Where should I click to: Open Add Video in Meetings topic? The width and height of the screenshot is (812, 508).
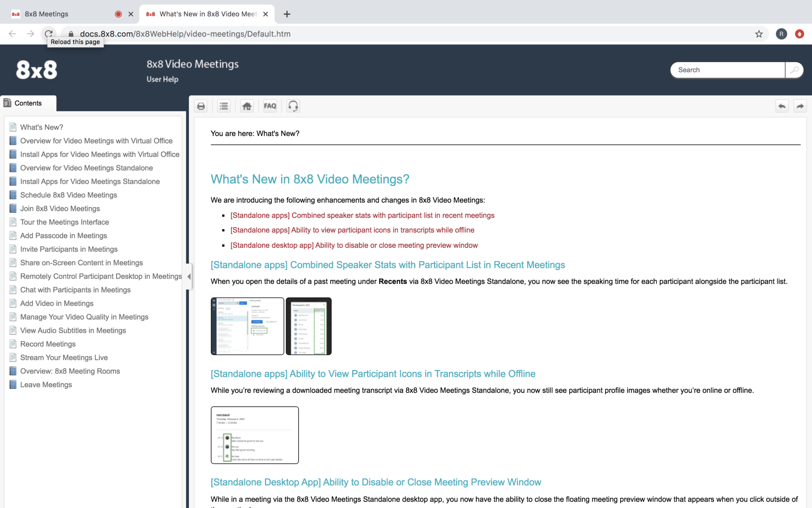pyautogui.click(x=56, y=303)
